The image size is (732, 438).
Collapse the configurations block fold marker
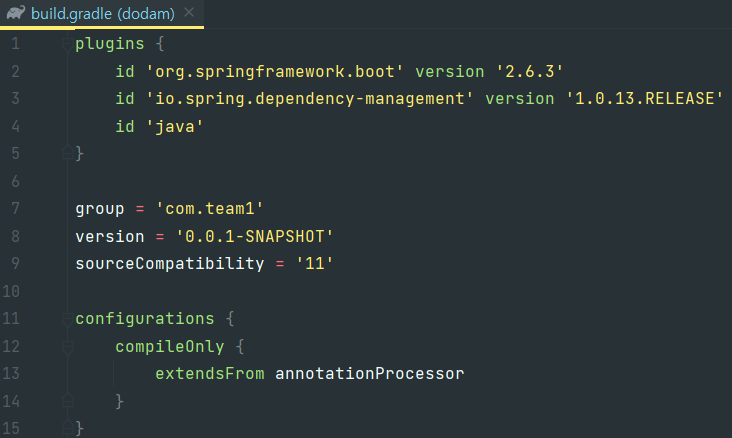pos(67,319)
